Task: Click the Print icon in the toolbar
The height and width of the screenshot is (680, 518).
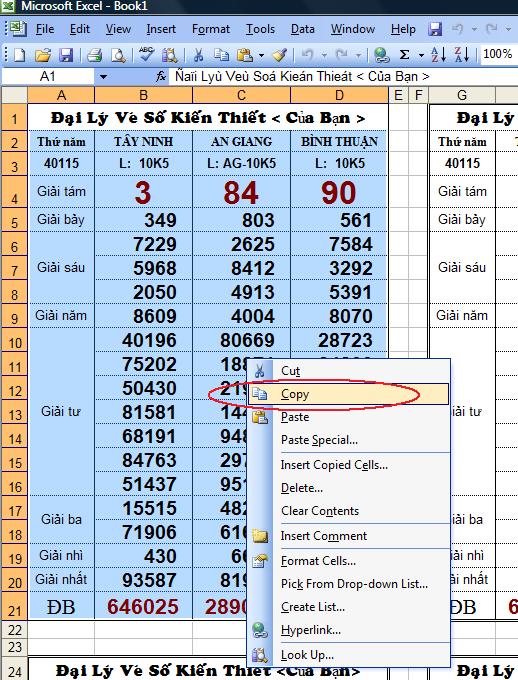Action: (x=94, y=55)
